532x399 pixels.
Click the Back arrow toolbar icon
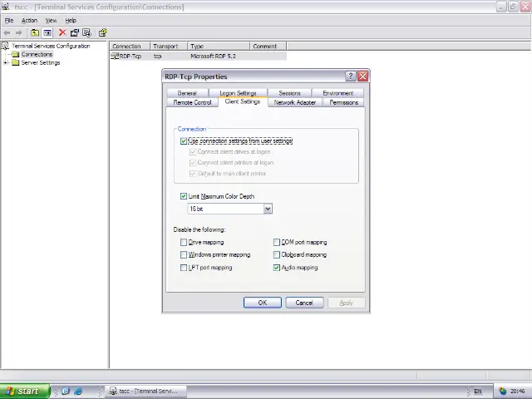coord(7,33)
